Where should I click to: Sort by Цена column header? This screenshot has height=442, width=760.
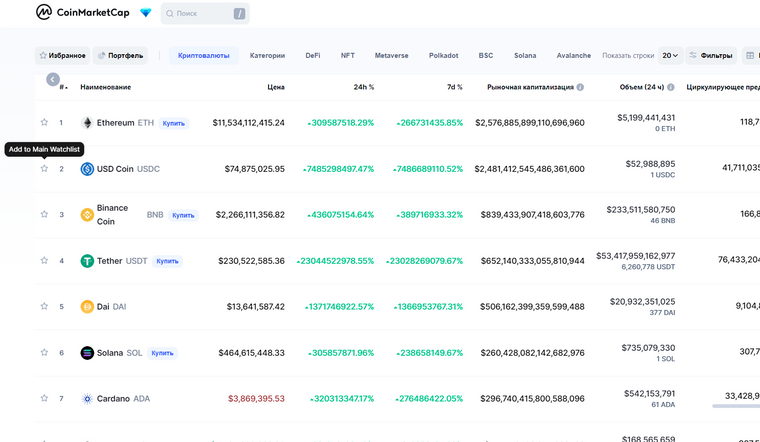click(276, 87)
